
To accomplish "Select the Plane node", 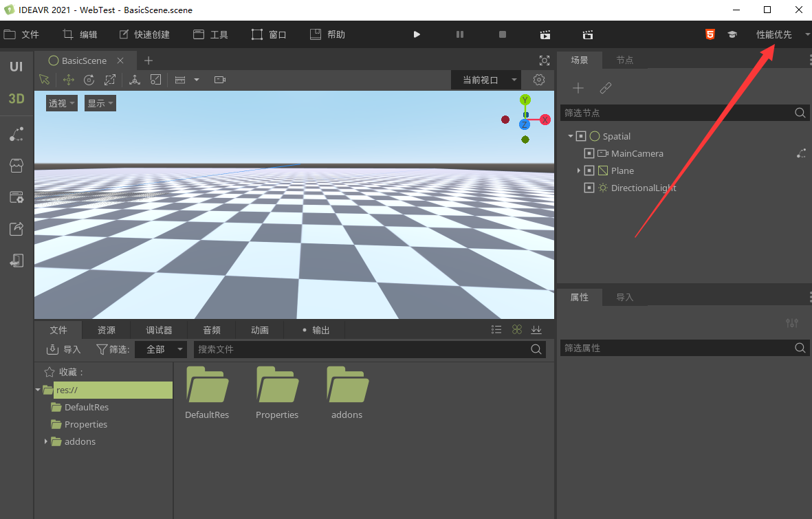I will pos(622,170).
